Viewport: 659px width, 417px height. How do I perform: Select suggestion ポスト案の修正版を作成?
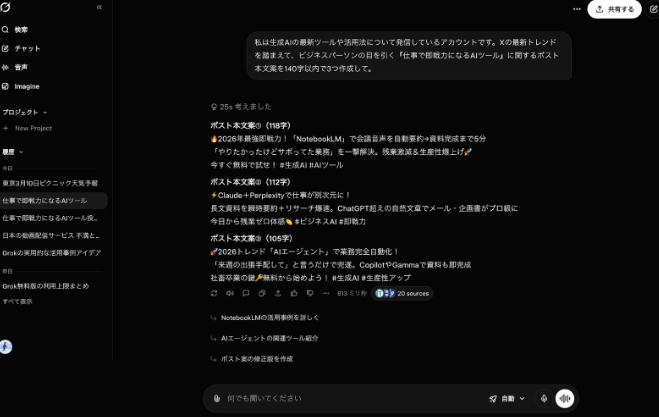click(x=257, y=359)
